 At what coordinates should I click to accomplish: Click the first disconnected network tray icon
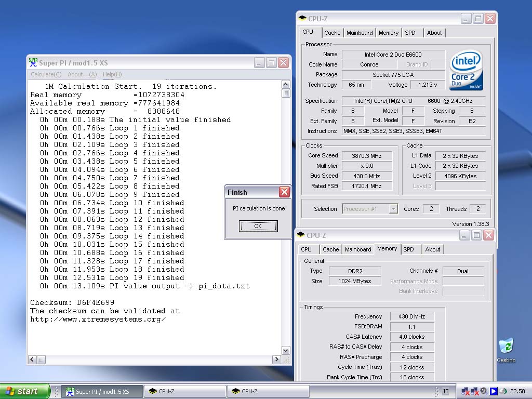[465, 391]
